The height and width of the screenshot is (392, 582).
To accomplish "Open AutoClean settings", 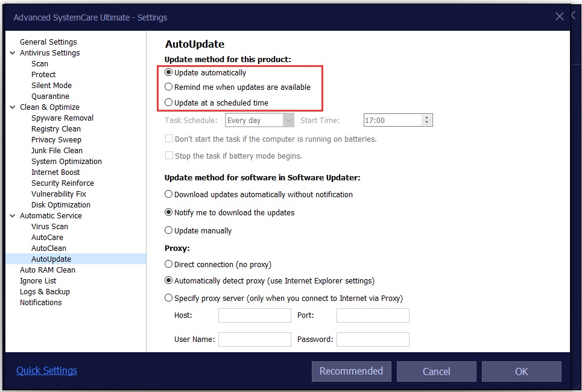I will (49, 248).
